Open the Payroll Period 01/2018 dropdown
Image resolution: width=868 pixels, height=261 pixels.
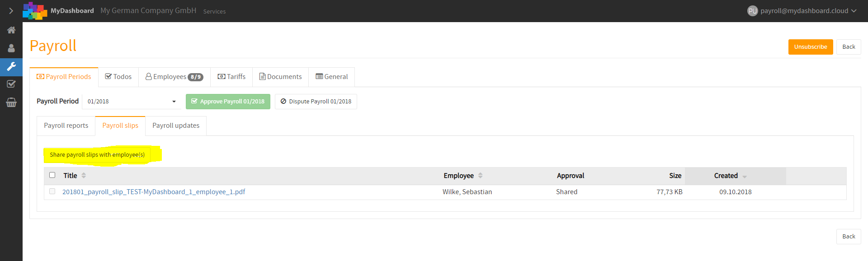(132, 102)
